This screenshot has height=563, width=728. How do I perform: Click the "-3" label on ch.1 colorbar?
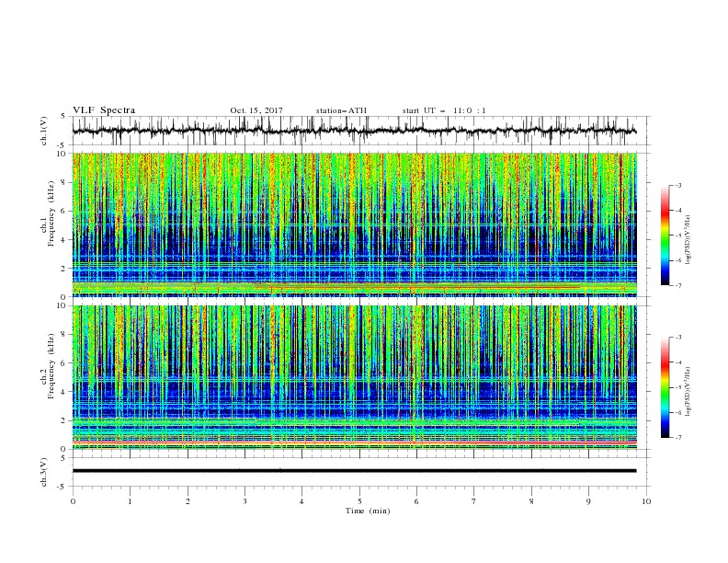click(677, 185)
